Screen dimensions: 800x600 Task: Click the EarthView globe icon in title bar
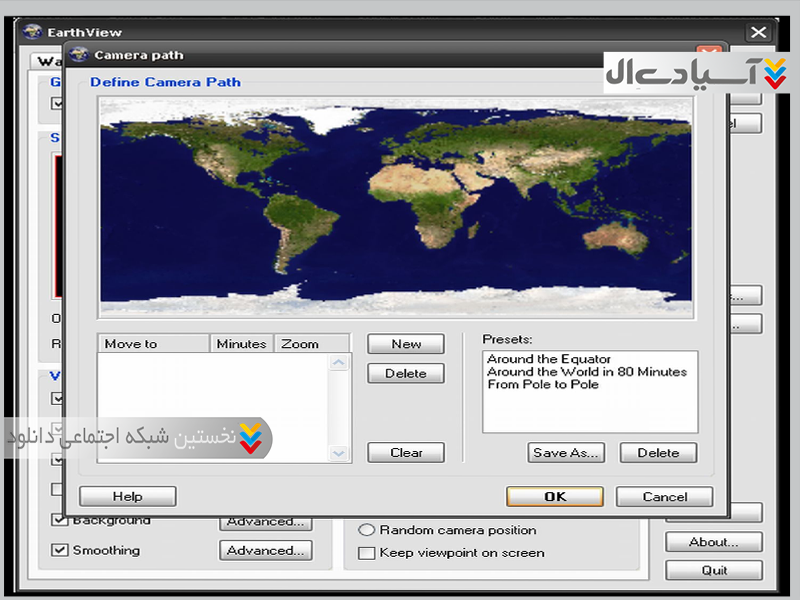[33, 33]
